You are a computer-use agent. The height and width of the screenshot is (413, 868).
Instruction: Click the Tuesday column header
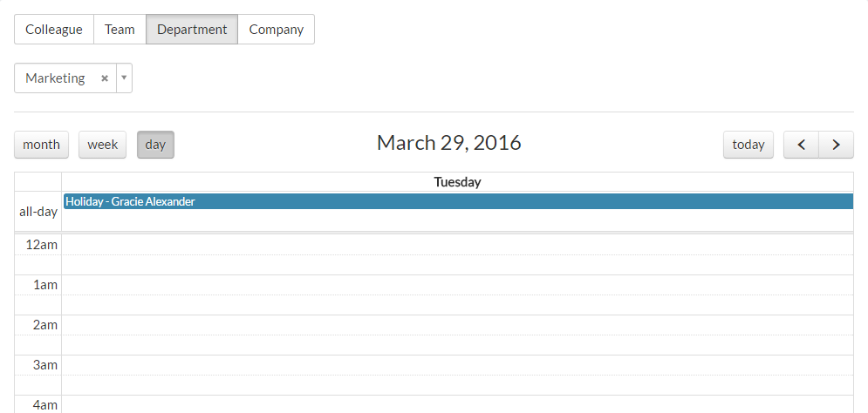[x=457, y=182]
